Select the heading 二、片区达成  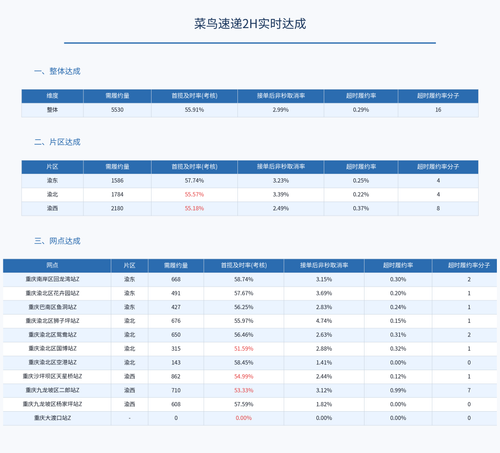coord(57,142)
